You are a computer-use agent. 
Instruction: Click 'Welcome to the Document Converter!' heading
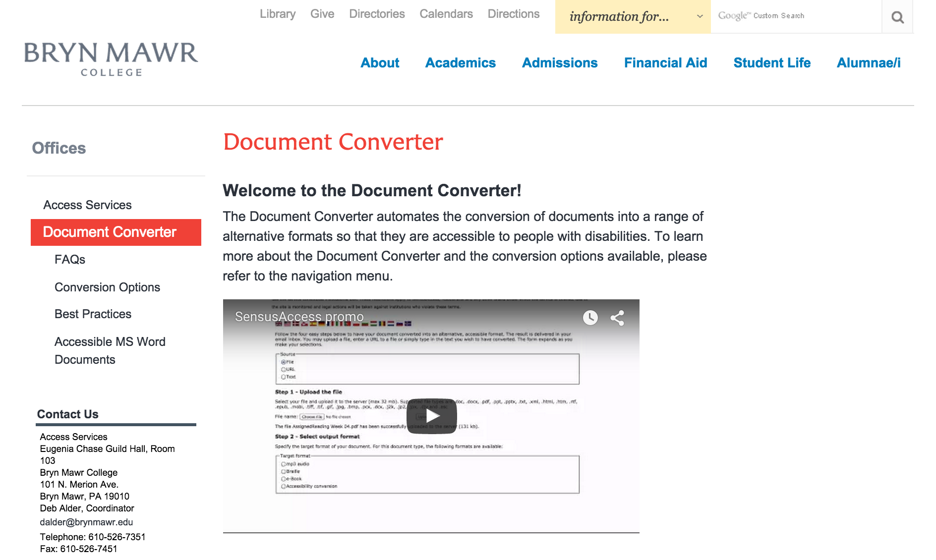point(372,191)
